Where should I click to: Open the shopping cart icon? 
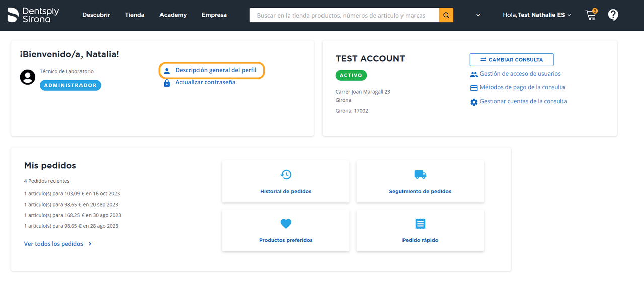[x=591, y=15]
